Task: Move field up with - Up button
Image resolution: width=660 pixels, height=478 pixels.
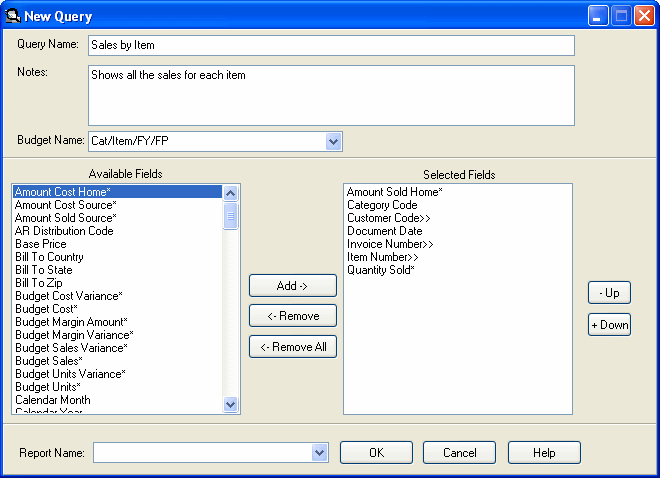Action: [x=609, y=292]
